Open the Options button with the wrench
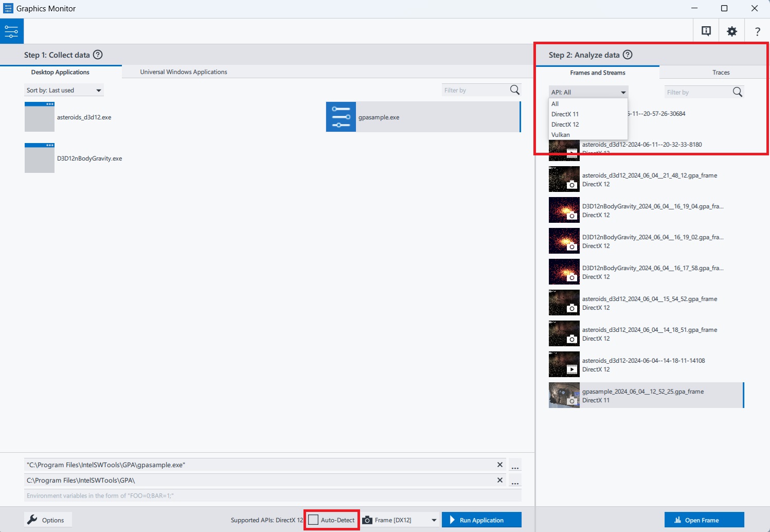770x532 pixels. coord(48,520)
